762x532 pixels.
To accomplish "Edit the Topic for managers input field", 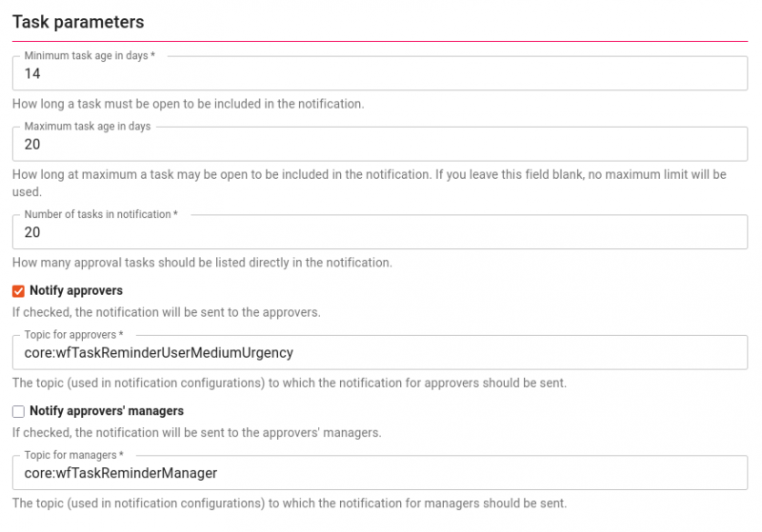I will pyautogui.click(x=379, y=473).
